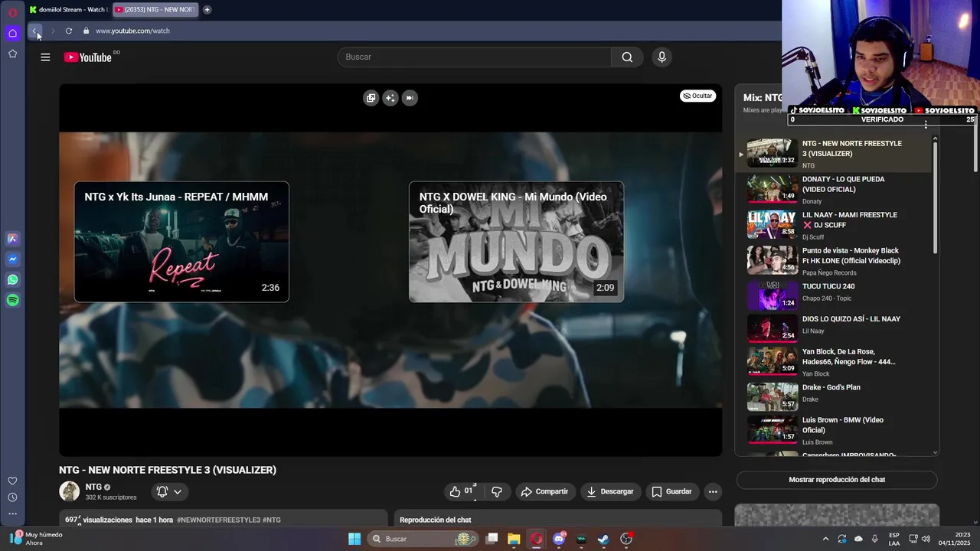
Task: Click Mostrar reproducción del chat button
Action: tap(837, 480)
